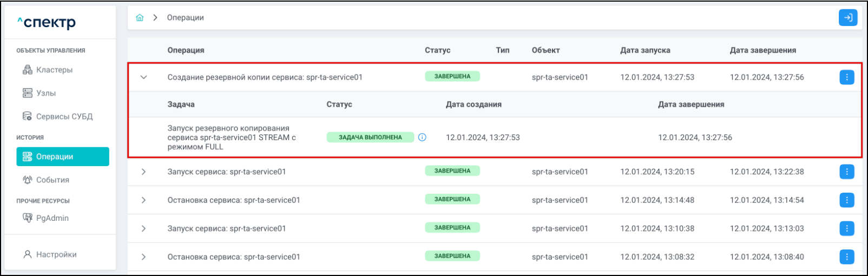The height and width of the screenshot is (276, 868).
Task: Expand the operation started at 13:10:38
Action: [143, 228]
